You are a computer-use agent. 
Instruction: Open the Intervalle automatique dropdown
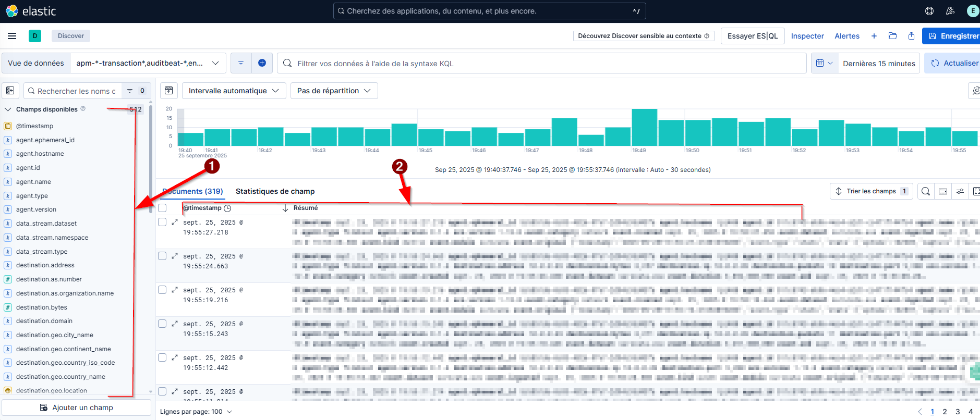click(234, 91)
